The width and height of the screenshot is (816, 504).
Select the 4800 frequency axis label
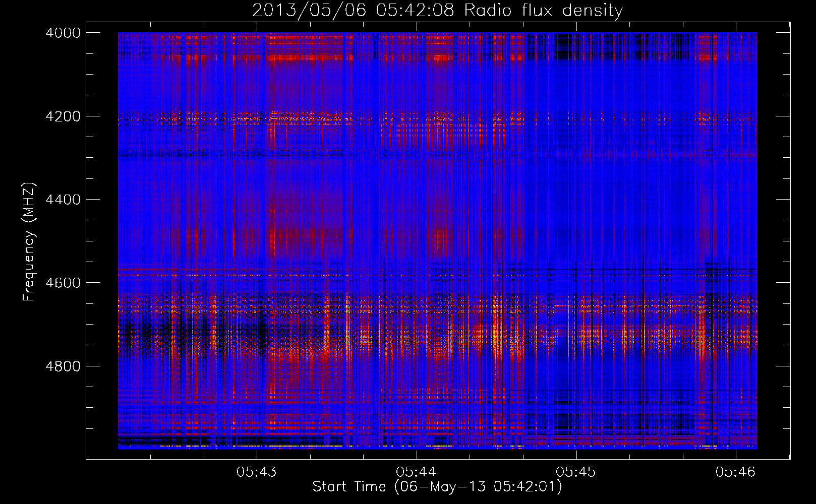tap(63, 366)
